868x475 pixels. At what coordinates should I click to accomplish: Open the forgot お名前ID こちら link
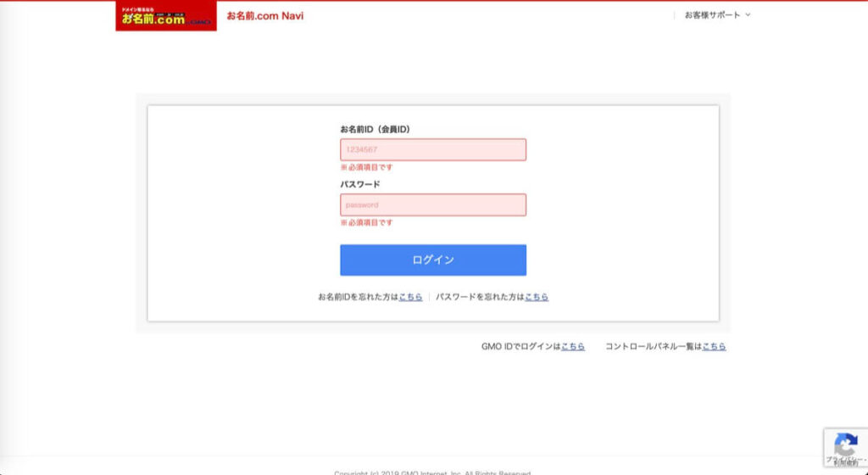coord(411,297)
